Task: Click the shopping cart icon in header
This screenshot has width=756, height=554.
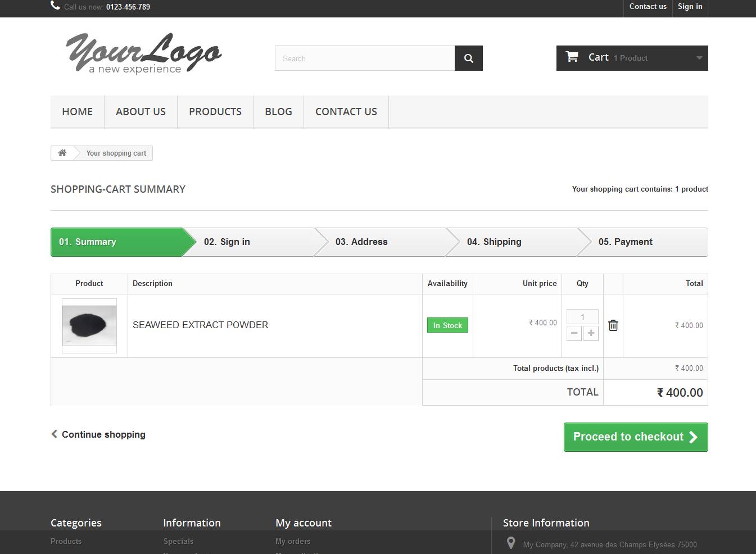Action: (572, 57)
